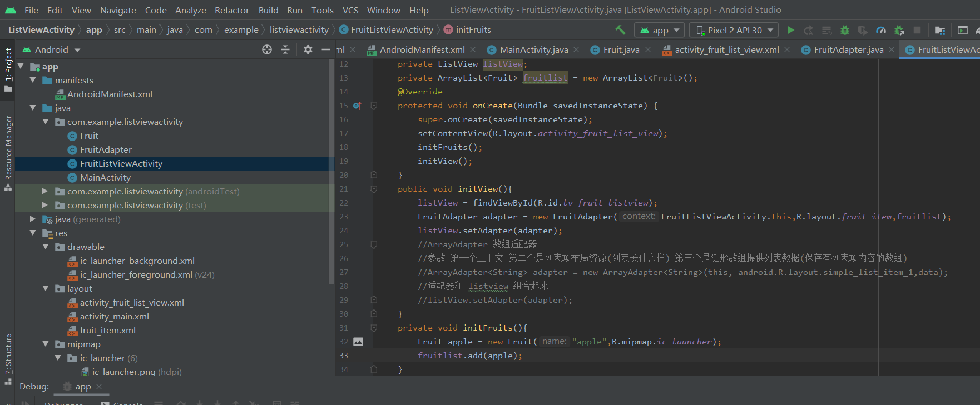Close the MainActivity.java tab
980x405 pixels.
576,49
